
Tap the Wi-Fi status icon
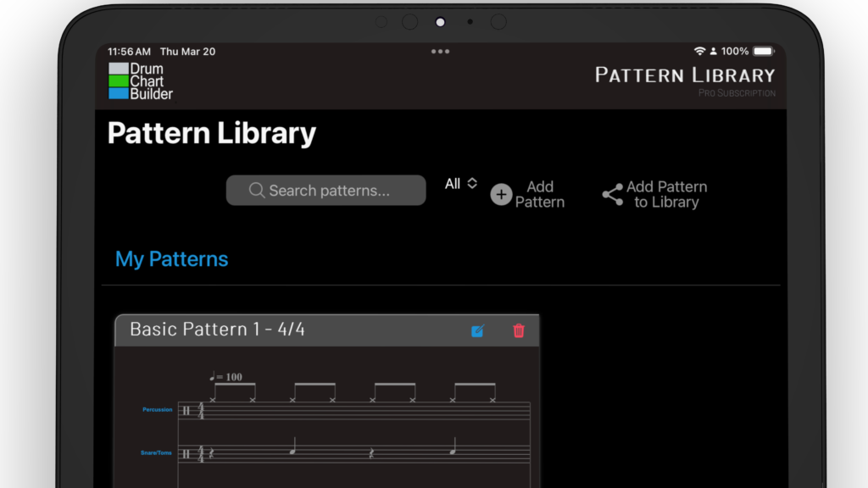[x=699, y=52]
